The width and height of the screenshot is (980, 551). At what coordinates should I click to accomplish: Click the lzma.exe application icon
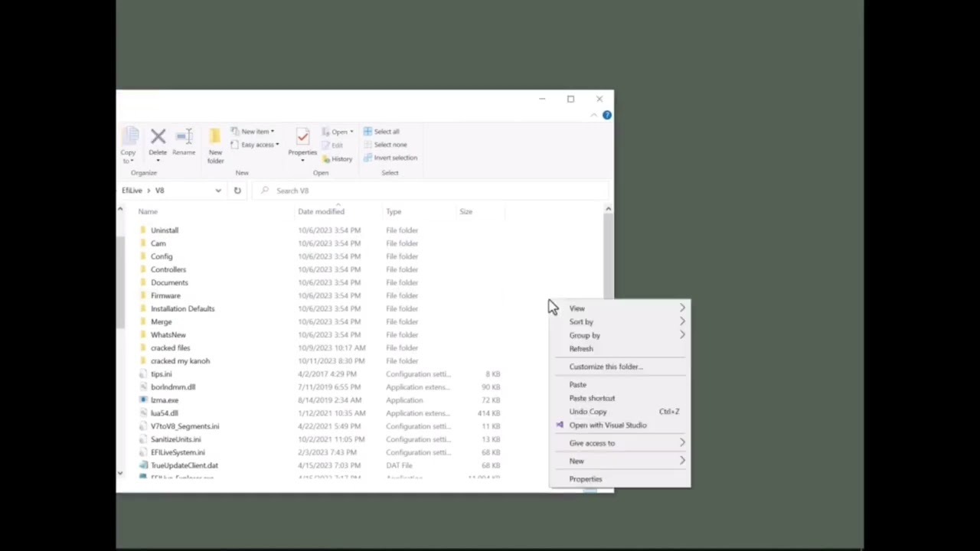(142, 400)
